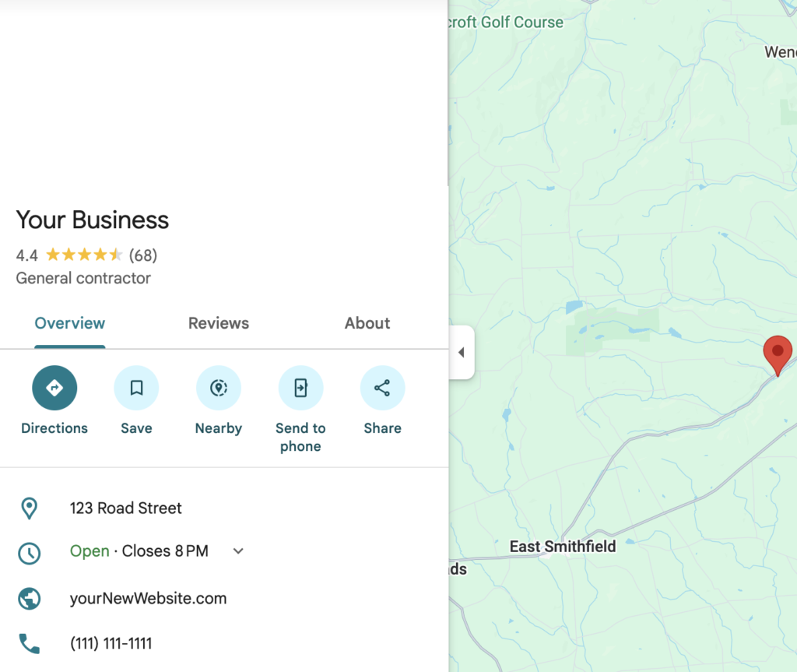Click the East Smithfield map label
The image size is (797, 672).
562,547
